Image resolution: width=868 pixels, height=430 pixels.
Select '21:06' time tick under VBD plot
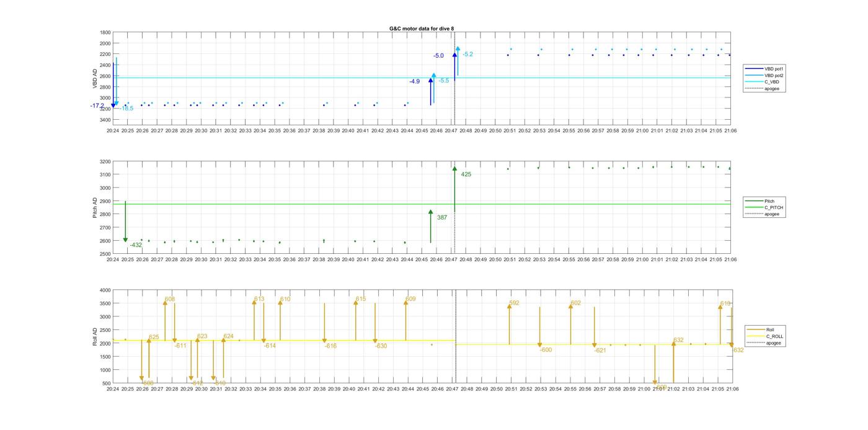click(730, 131)
